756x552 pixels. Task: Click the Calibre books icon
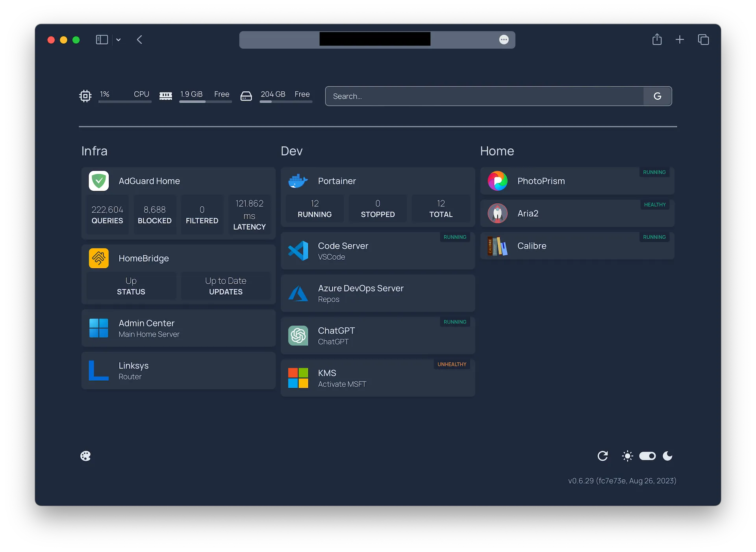(497, 246)
